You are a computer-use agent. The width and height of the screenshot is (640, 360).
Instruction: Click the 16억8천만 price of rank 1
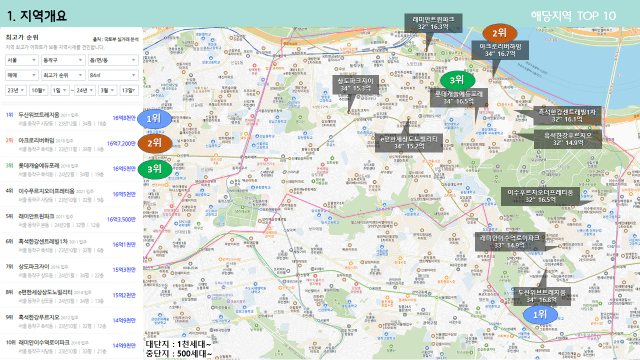click(x=124, y=118)
